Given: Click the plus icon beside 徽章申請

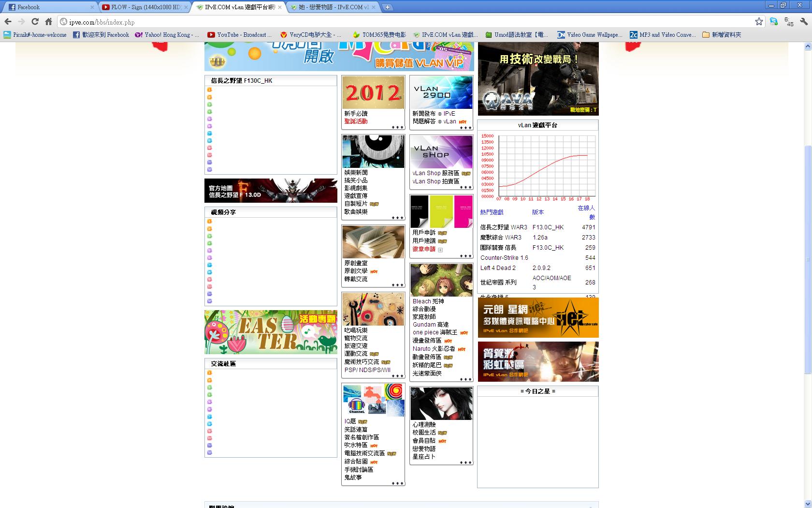Looking at the screenshot, I should click(440, 250).
